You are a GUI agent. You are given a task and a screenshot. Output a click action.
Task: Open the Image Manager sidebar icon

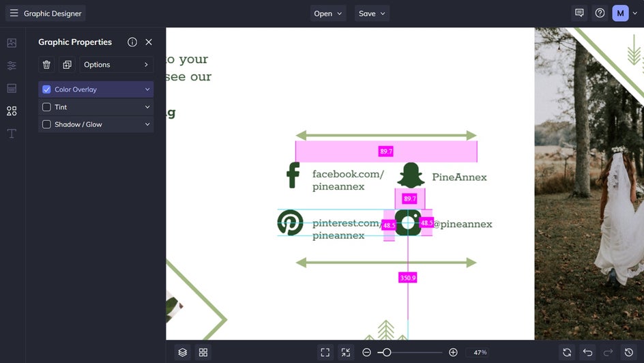pos(12,43)
